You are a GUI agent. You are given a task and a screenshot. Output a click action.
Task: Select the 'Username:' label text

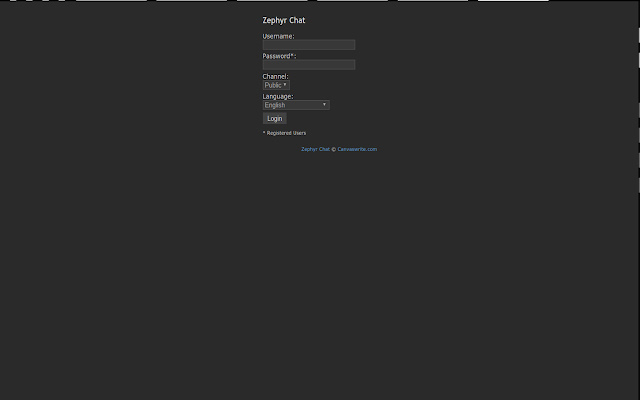pyautogui.click(x=278, y=36)
